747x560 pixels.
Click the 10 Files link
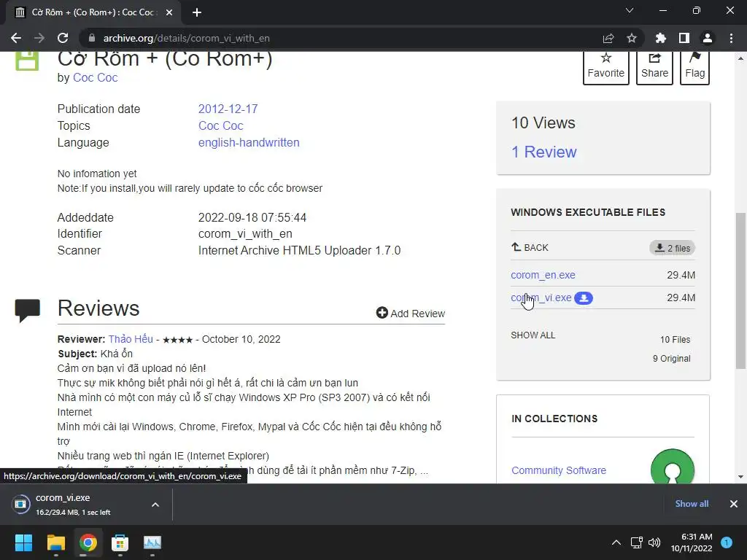point(675,340)
